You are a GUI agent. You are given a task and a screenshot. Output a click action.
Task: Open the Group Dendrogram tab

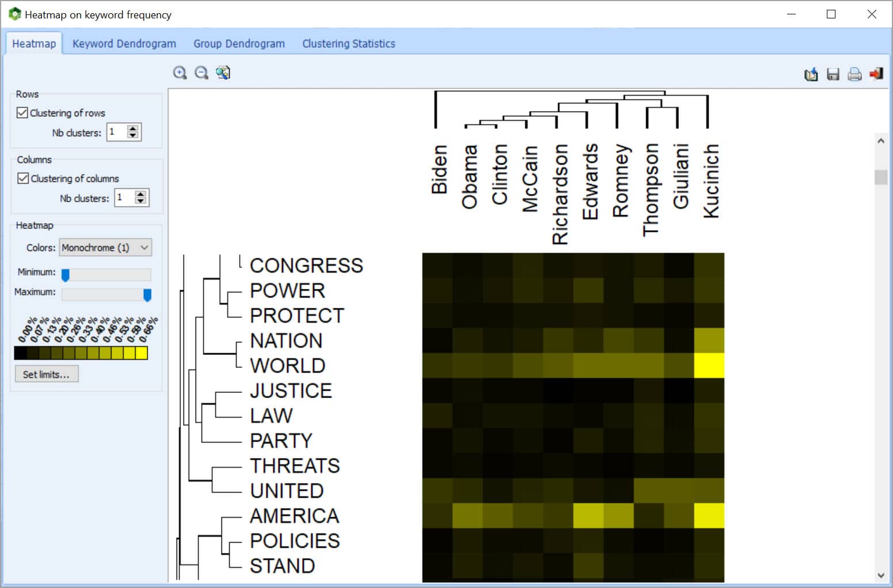[239, 44]
